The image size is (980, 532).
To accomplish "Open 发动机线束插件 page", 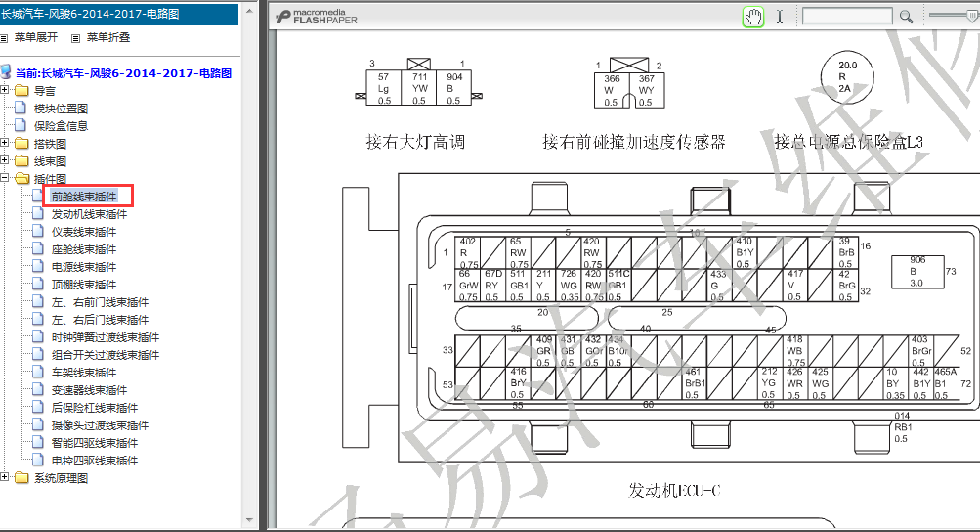I will [x=89, y=214].
